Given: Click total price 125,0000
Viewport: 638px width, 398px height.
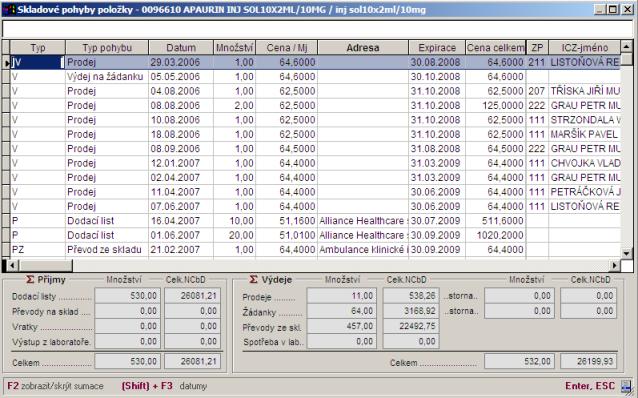Looking at the screenshot, I should point(496,105).
